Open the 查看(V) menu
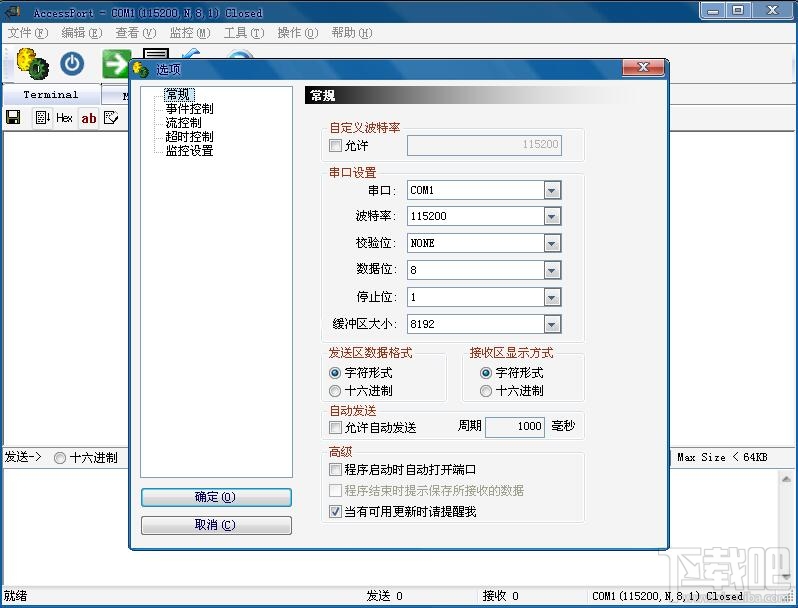Viewport: 798px width, 608px height. 135,33
